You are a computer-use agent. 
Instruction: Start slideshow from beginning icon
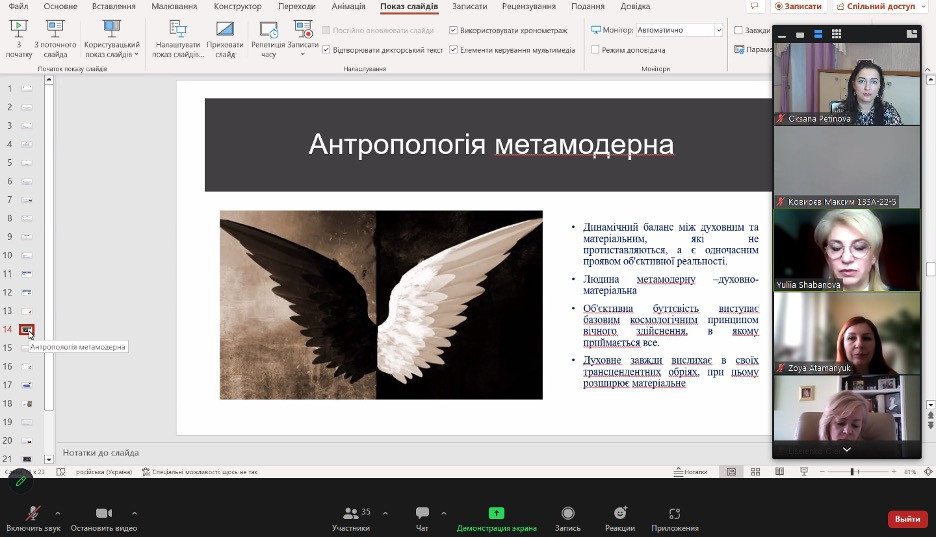tap(18, 29)
